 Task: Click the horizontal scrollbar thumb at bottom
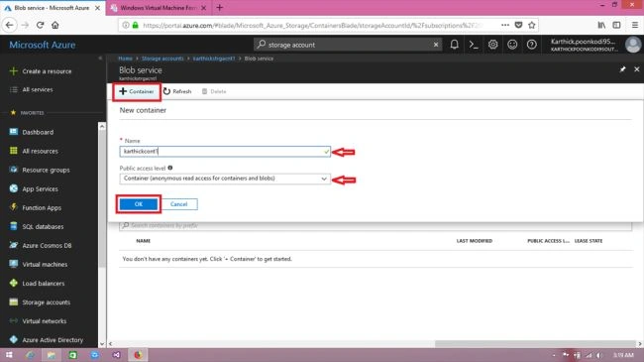(x=535, y=343)
